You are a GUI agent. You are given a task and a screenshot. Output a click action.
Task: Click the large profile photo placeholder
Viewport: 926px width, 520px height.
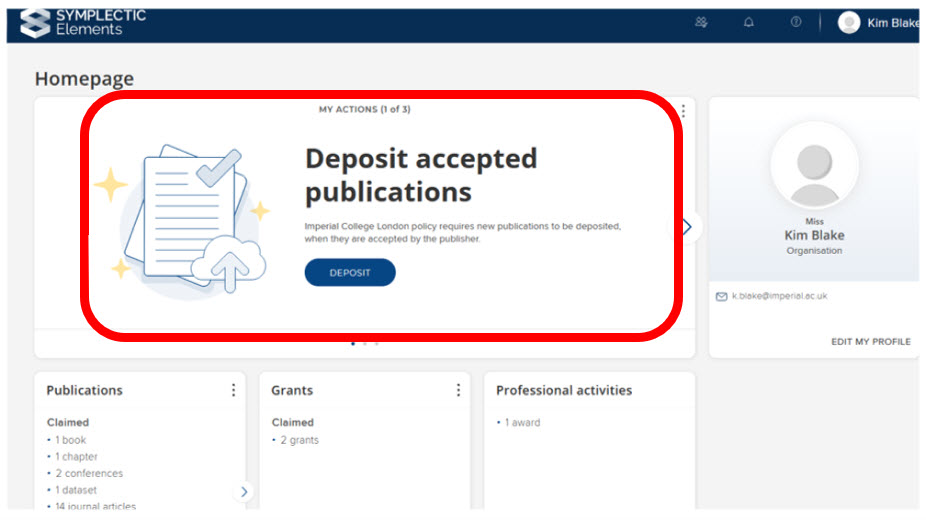click(x=814, y=165)
